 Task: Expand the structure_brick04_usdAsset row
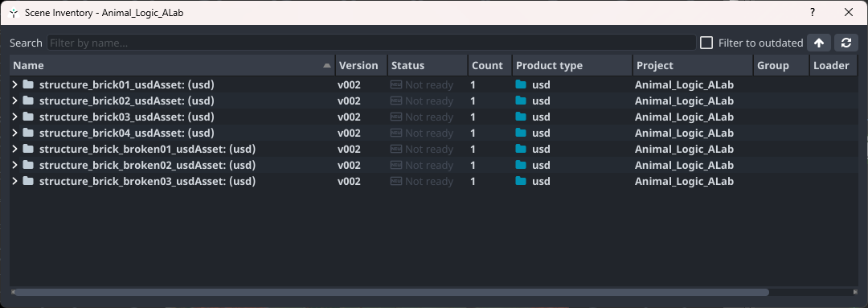tap(15, 133)
